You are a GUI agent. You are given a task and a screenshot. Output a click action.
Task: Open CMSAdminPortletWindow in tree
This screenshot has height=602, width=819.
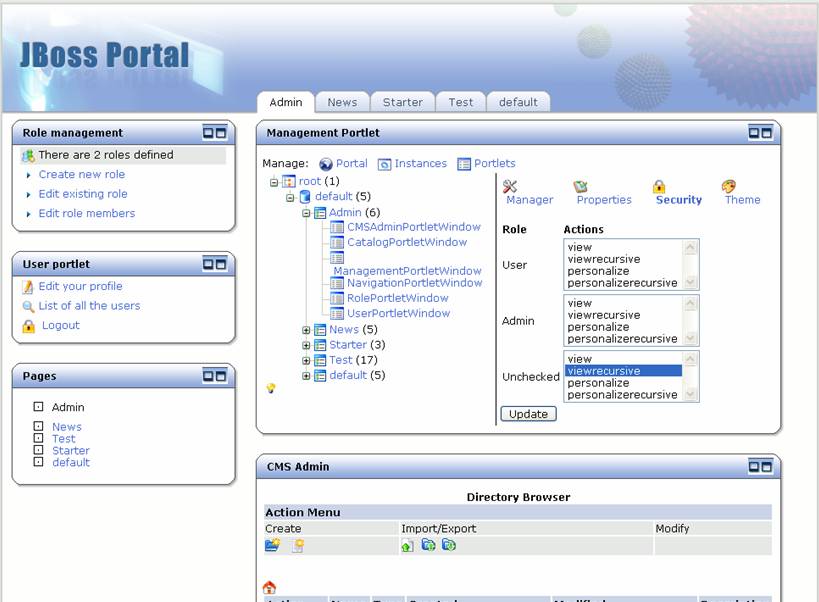click(x=414, y=227)
